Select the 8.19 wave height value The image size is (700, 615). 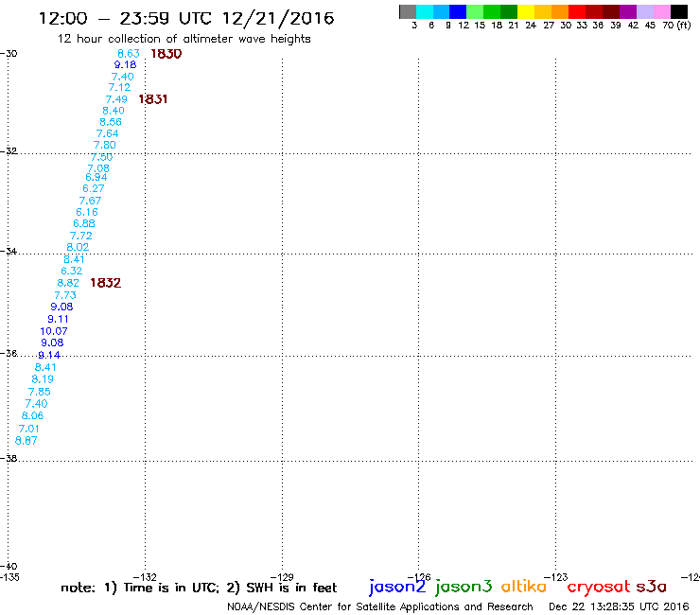43,379
